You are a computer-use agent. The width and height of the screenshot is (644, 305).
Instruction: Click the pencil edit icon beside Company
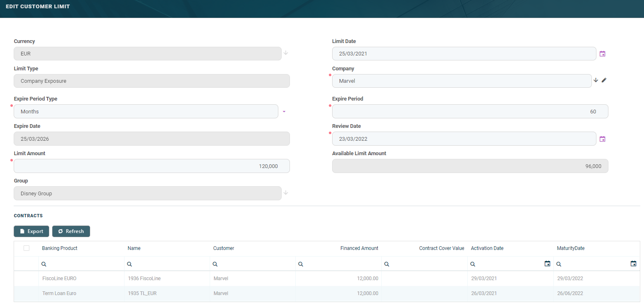pyautogui.click(x=604, y=80)
